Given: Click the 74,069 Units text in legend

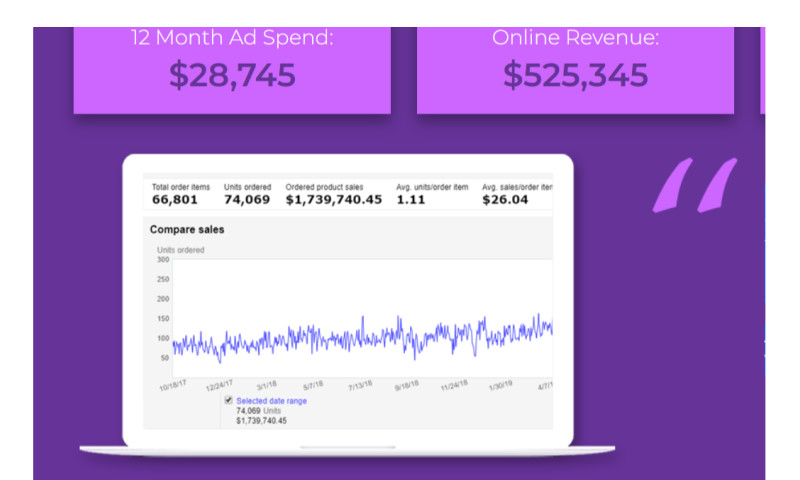Looking at the screenshot, I should (x=259, y=411).
